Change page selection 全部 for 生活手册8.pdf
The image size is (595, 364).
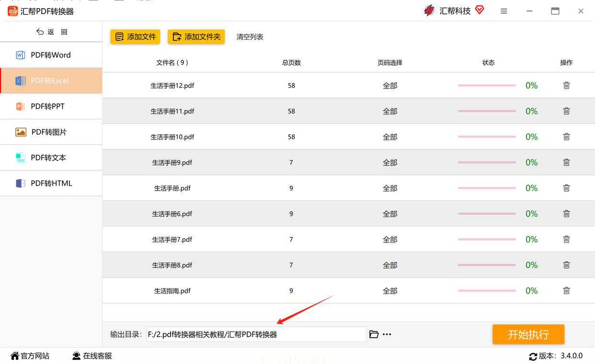(390, 265)
